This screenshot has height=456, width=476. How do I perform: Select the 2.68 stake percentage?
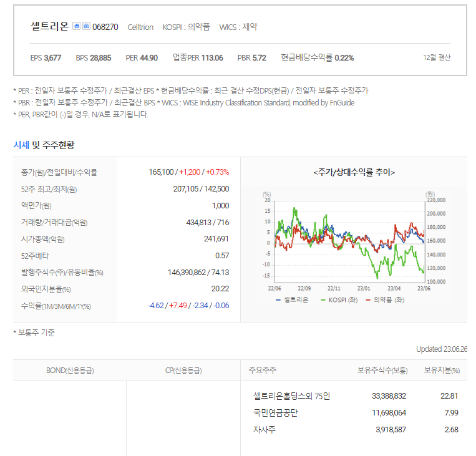click(452, 430)
